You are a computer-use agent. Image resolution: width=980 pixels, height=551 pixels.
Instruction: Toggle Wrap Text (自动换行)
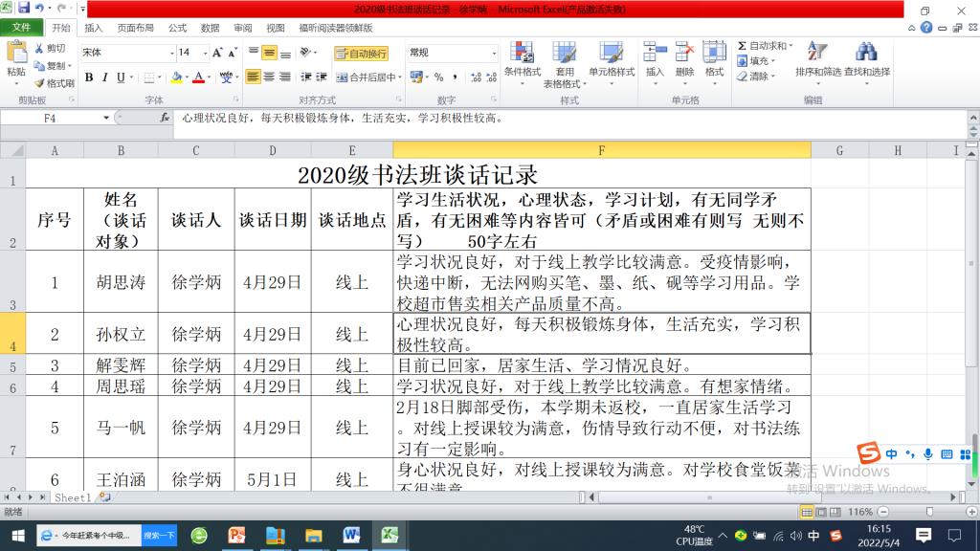361,54
